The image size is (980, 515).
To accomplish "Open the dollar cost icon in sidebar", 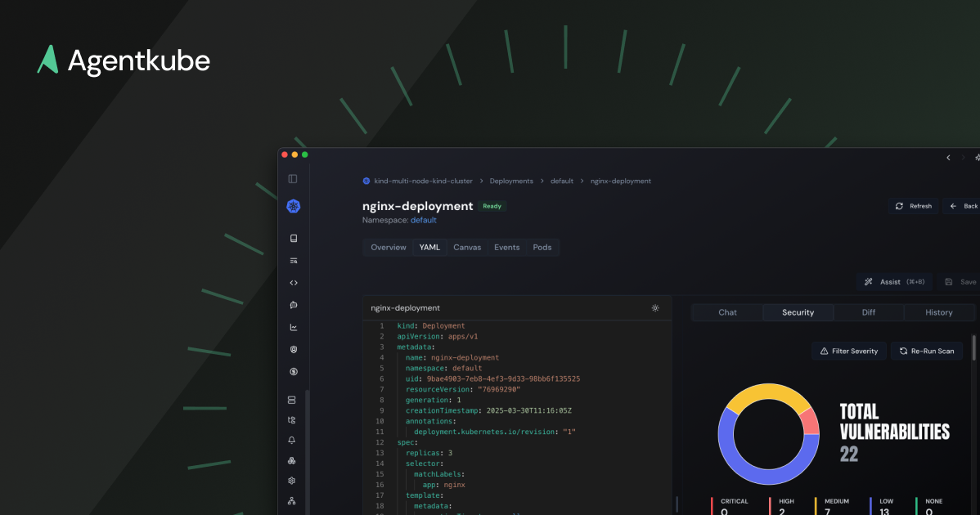I will [293, 371].
